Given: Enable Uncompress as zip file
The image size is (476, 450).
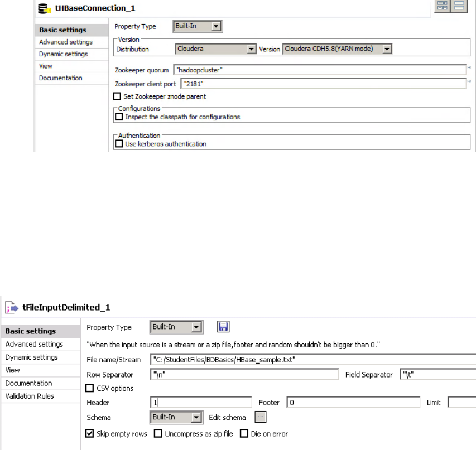Looking at the screenshot, I should click(x=158, y=434).
